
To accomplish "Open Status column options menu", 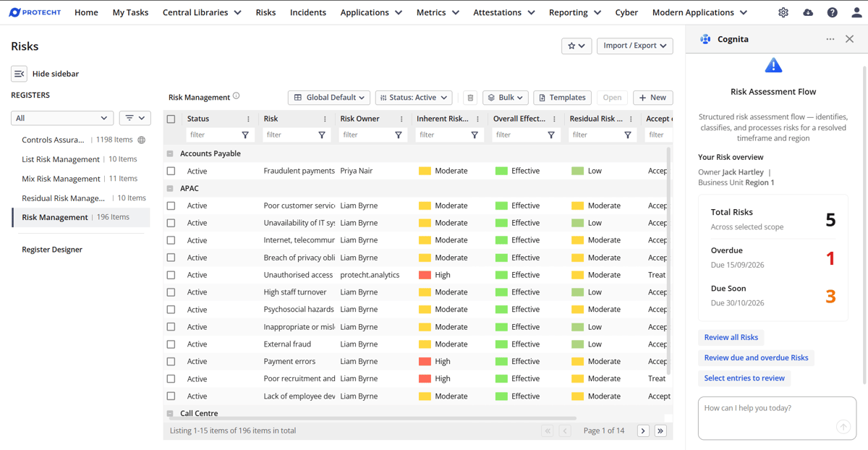I will 248,119.
